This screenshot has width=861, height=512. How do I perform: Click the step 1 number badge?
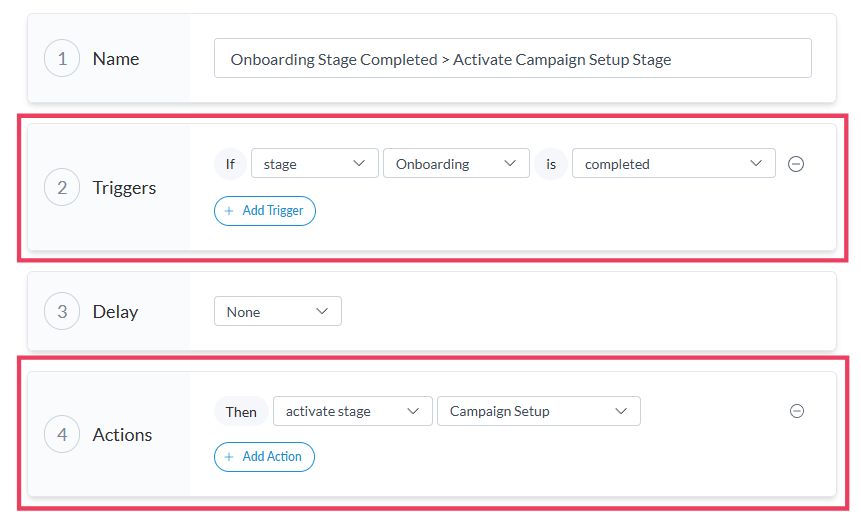point(62,59)
